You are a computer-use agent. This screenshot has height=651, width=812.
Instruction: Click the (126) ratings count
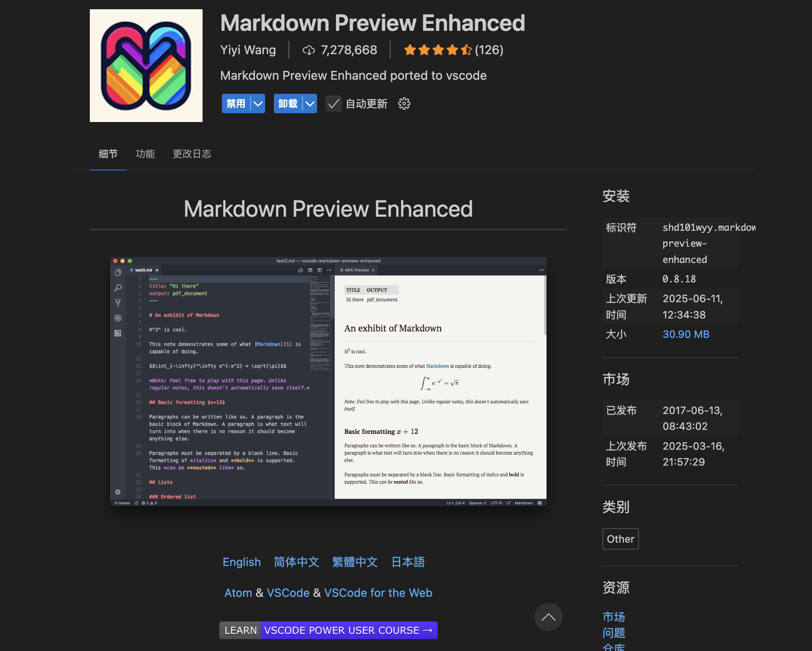point(489,50)
